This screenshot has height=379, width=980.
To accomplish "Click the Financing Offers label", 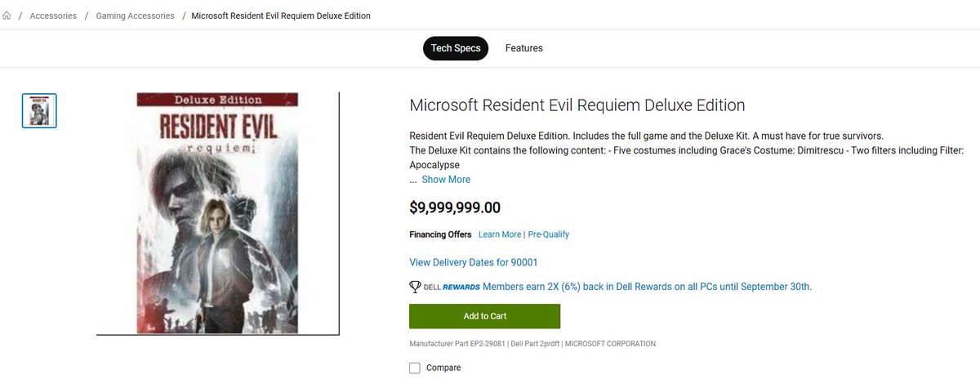I will (x=440, y=234).
